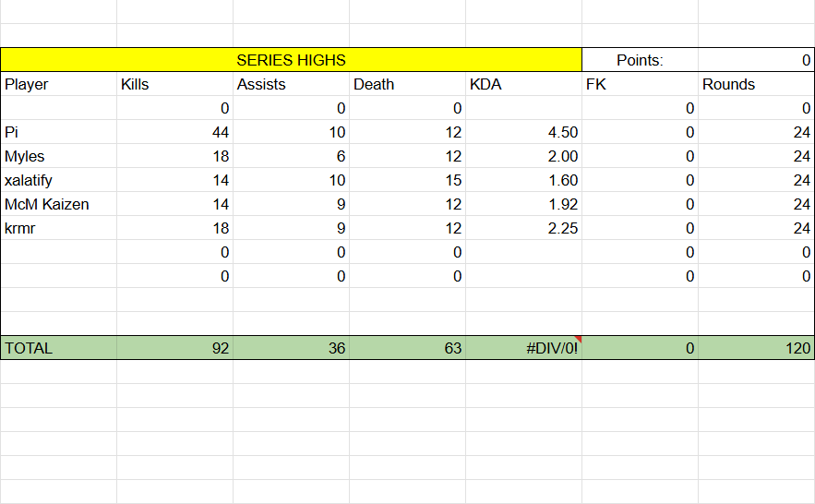The image size is (815, 504).
Task: Select total rounds cell showing 120
Action: [x=757, y=348]
